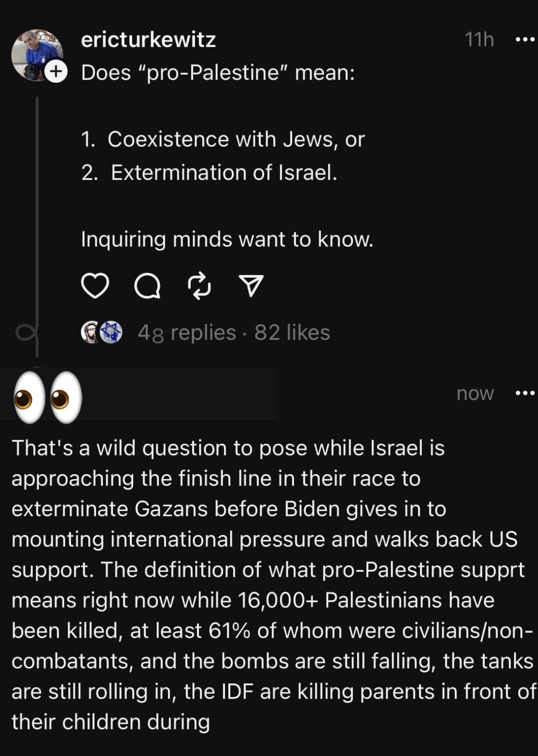Tap the 'now' timestamp on reply
538x756 pixels.
coord(475,393)
